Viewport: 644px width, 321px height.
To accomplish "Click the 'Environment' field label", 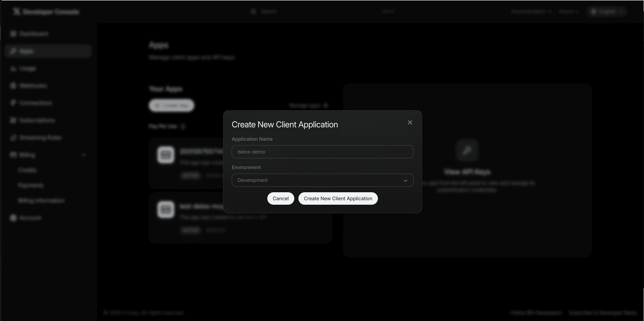I will click(x=246, y=167).
